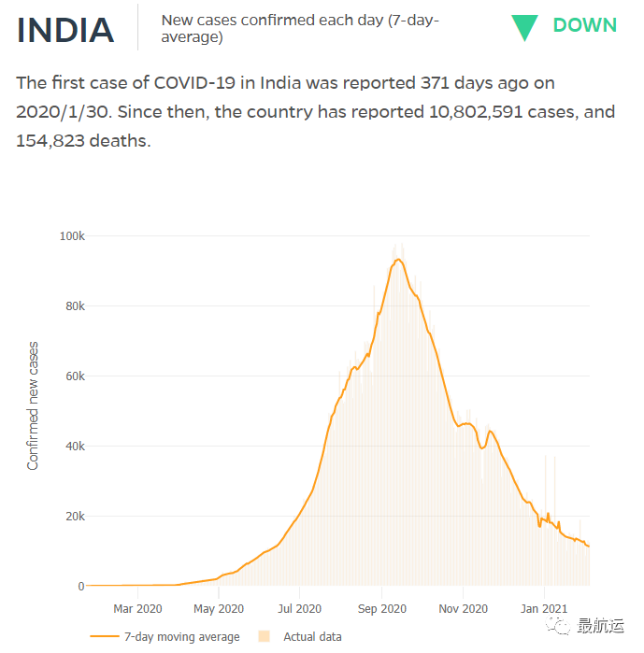Click the Actual data color swatch

[264, 637]
